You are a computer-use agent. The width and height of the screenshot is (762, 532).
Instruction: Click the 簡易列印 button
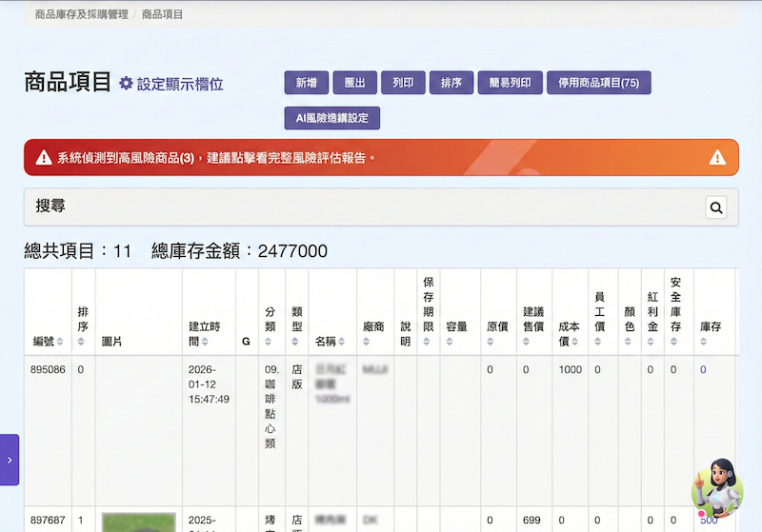coord(510,83)
